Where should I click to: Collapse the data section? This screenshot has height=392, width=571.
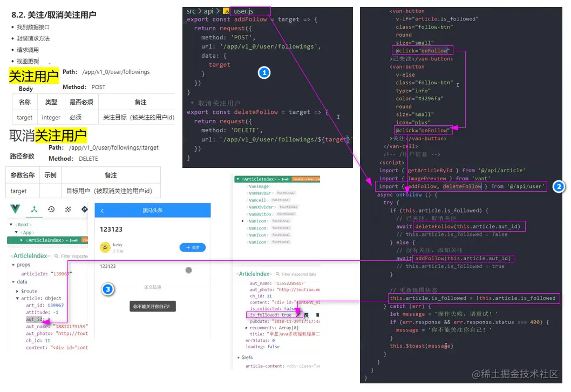click(13, 282)
